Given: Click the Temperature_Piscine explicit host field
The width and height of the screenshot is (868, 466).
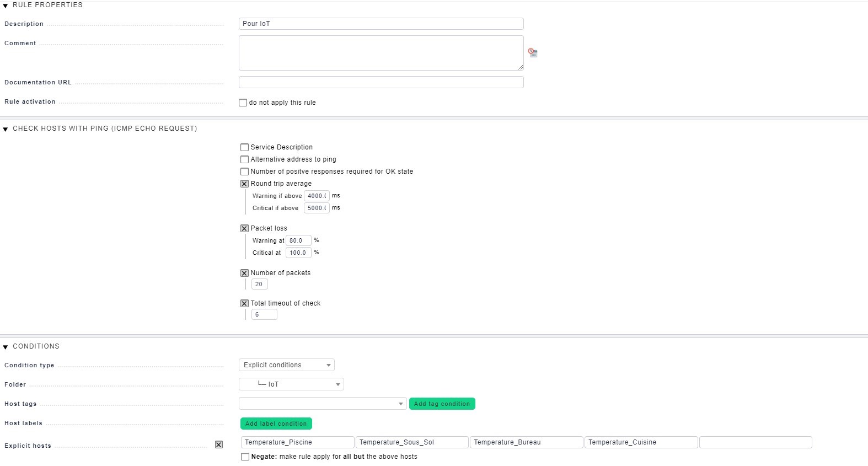Looking at the screenshot, I should pos(297,442).
